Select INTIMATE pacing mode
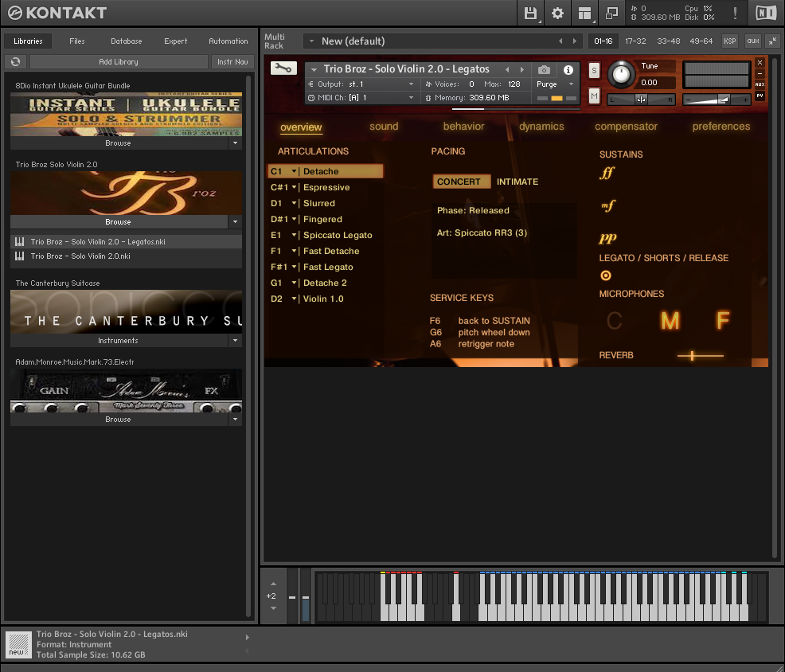This screenshot has height=672, width=785. [517, 182]
